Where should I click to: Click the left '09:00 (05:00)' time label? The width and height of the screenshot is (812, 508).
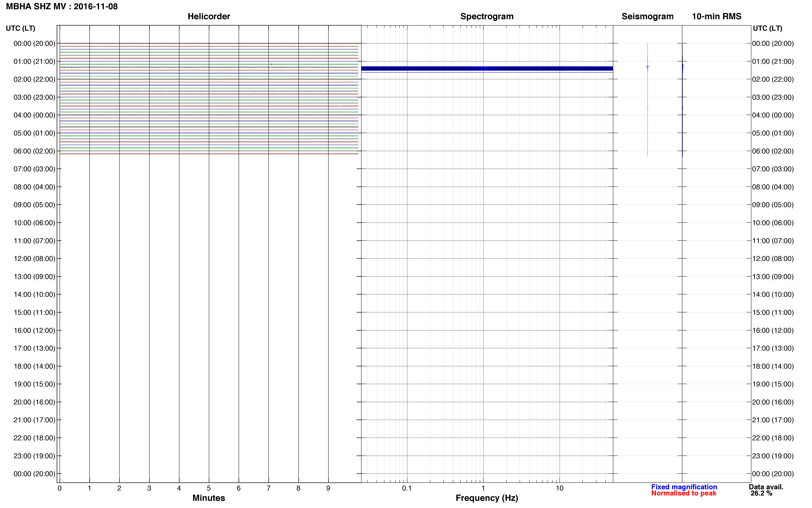[x=34, y=205]
